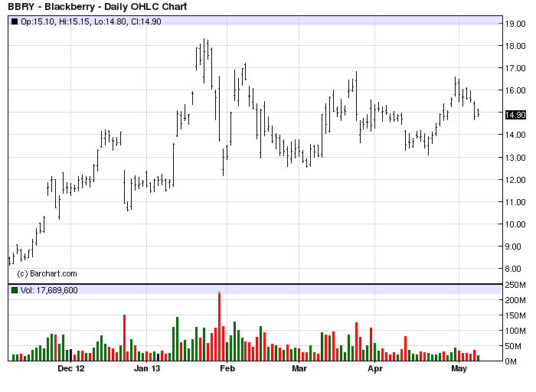Click the 'Feb' date axis label
536x392 pixels.
(227, 369)
